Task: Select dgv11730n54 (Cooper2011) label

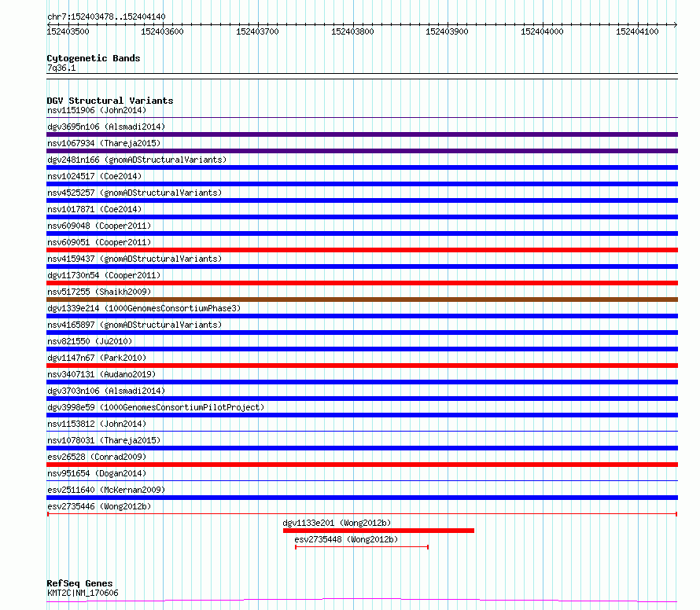Action: pos(104,275)
